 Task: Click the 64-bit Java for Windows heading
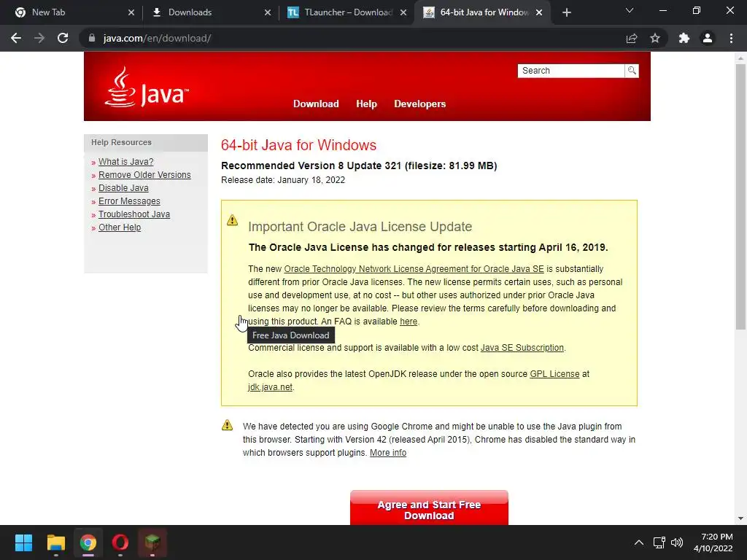(x=298, y=145)
